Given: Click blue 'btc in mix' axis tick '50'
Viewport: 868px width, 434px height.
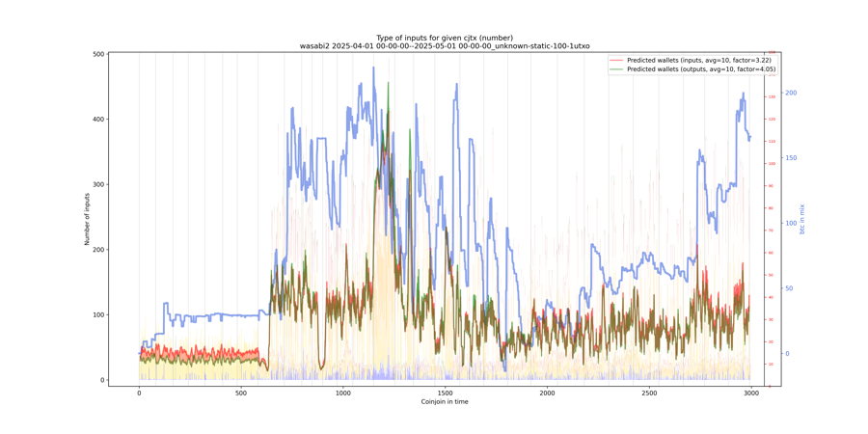Looking at the screenshot, I should 789,288.
